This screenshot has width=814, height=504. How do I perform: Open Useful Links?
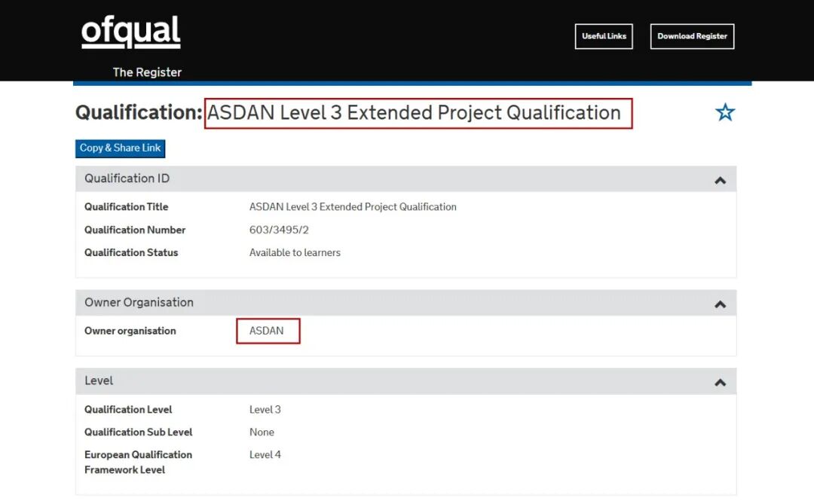pos(604,35)
